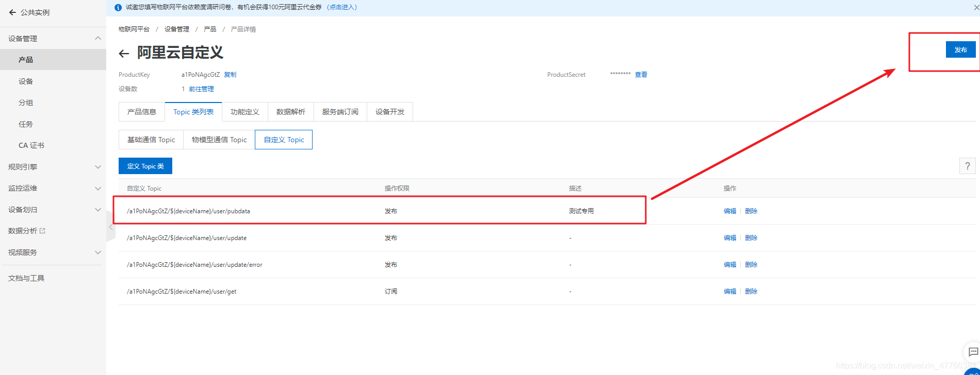
Task: Click the blue 发布 button
Action: 960,49
